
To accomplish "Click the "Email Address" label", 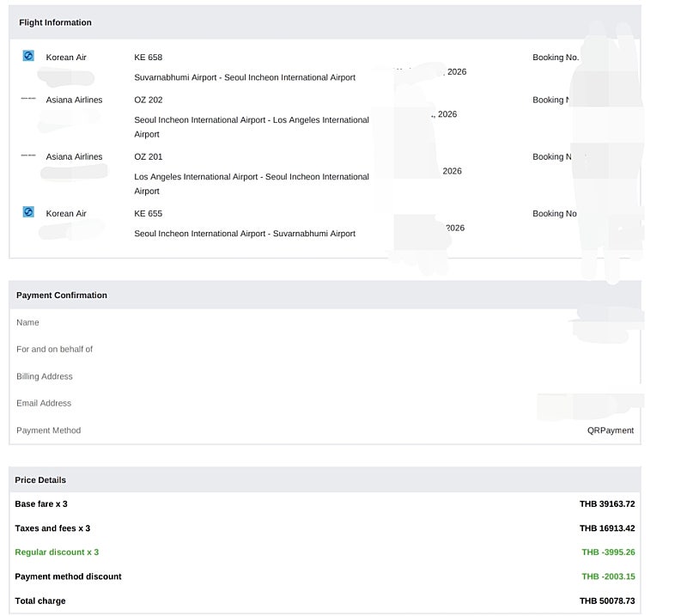I will 44,403.
